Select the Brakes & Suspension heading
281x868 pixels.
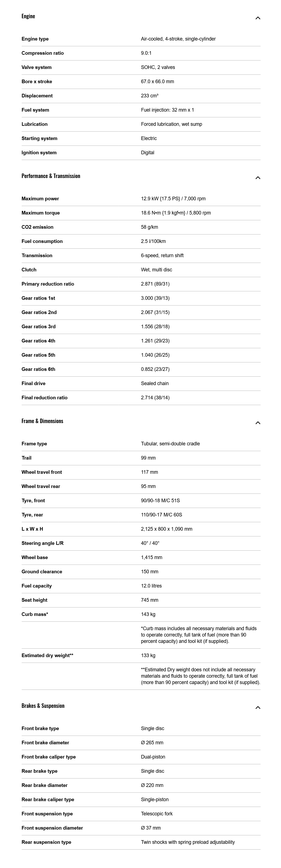click(43, 706)
